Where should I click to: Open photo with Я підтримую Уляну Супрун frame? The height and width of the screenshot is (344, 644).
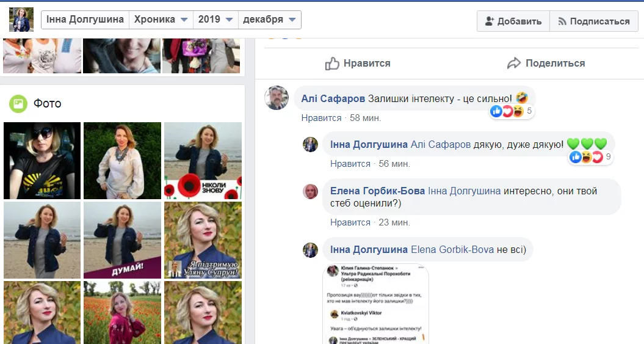point(203,240)
